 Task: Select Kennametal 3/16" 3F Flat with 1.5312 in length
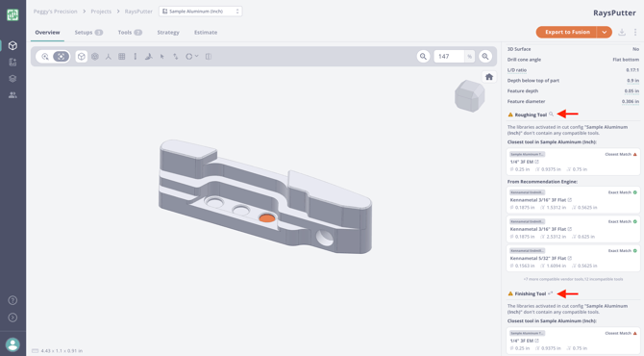(573, 200)
